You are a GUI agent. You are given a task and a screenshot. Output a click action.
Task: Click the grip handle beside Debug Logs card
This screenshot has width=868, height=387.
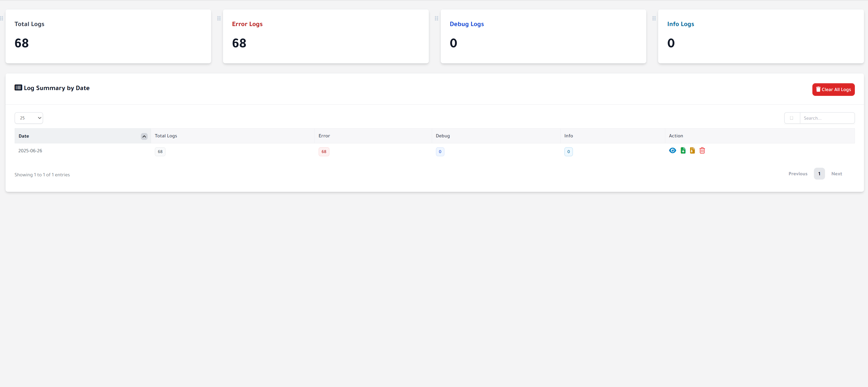click(x=436, y=18)
